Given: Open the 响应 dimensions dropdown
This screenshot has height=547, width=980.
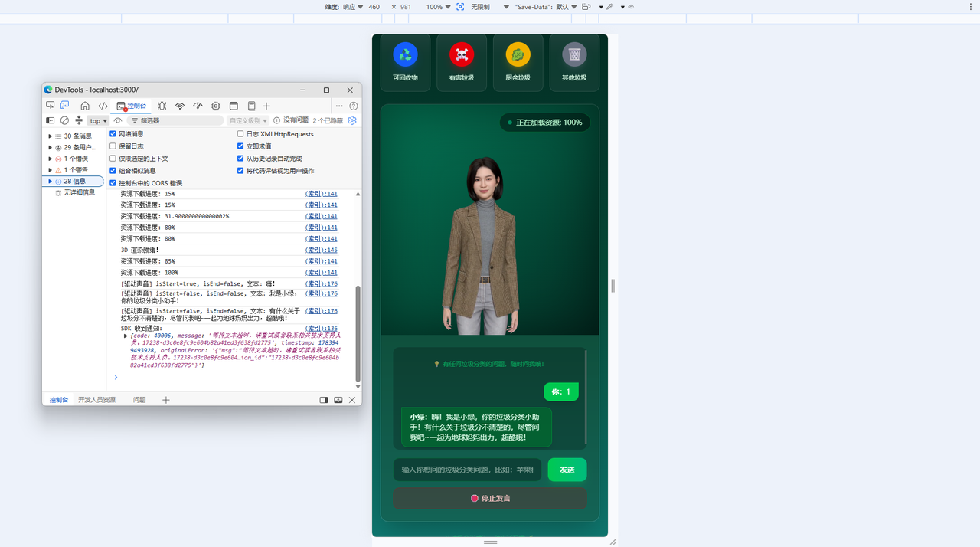Looking at the screenshot, I should point(353,6).
